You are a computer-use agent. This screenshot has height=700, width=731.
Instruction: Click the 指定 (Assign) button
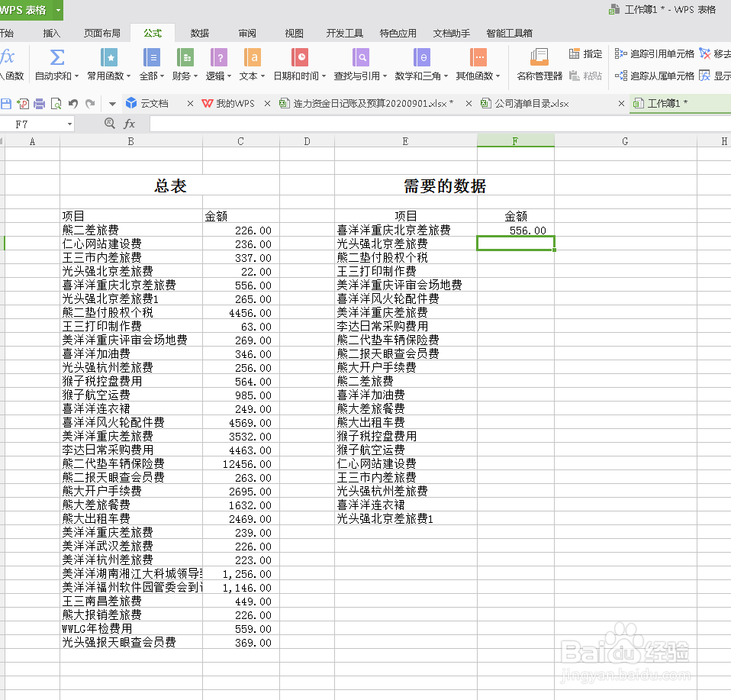[584, 54]
